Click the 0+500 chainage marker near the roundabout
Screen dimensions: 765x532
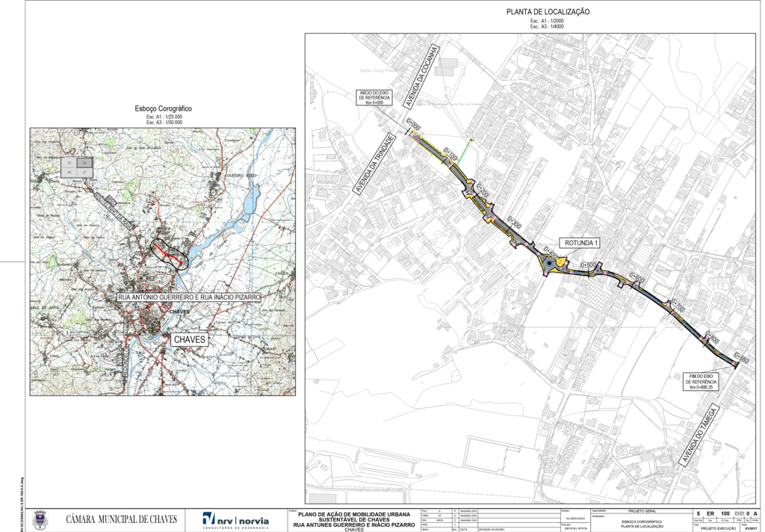point(589,265)
